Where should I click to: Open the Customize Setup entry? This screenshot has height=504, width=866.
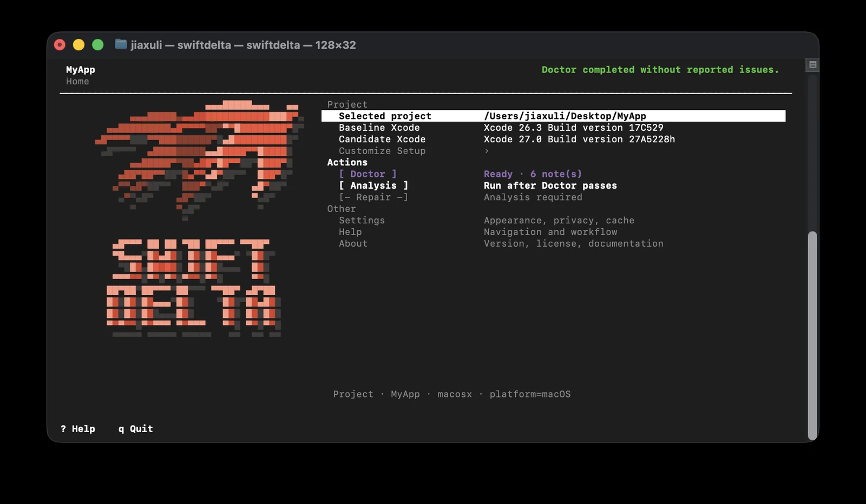click(x=382, y=151)
